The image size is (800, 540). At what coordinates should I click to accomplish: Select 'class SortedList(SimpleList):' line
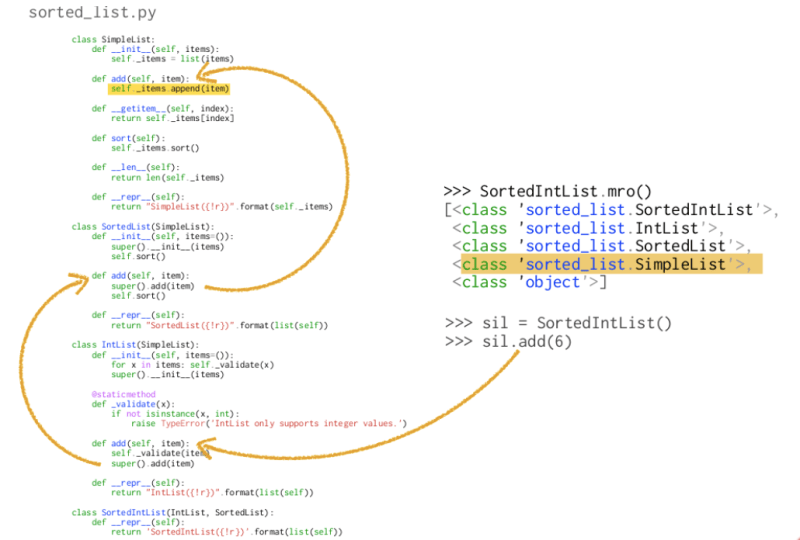(143, 227)
